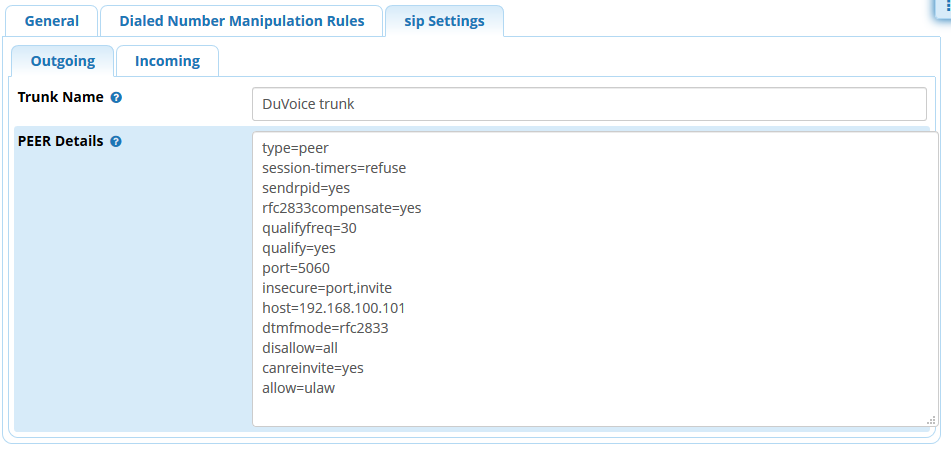
Task: Click the Trunk Name input field
Action: click(589, 104)
